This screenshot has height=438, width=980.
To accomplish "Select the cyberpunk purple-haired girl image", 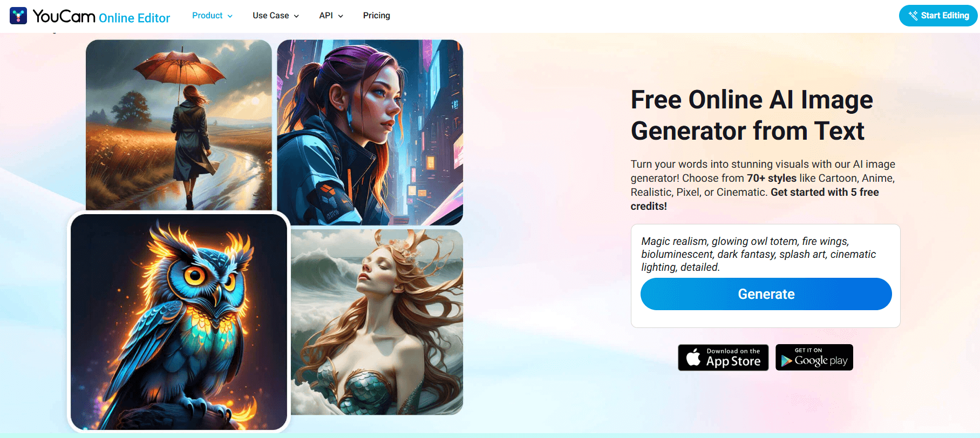I will (x=370, y=132).
